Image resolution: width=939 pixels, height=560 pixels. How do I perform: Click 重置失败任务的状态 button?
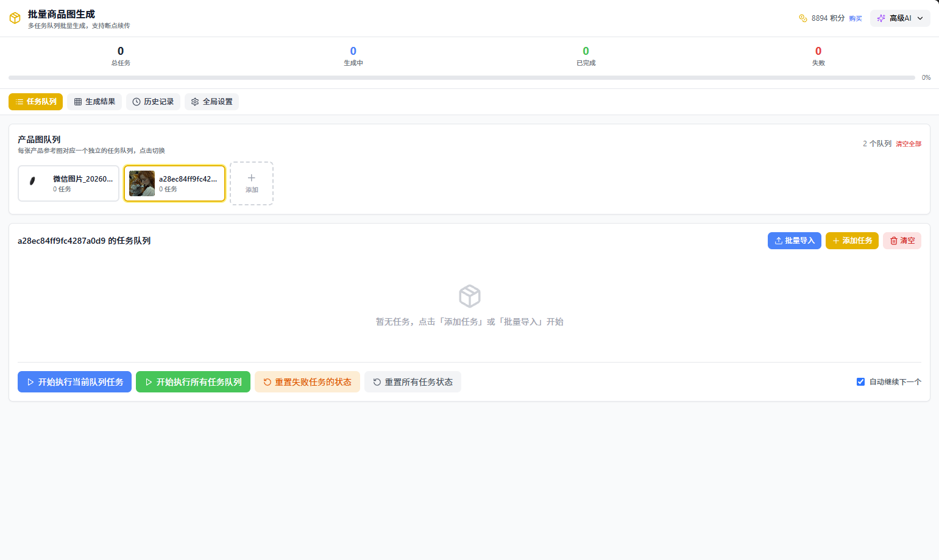(307, 382)
